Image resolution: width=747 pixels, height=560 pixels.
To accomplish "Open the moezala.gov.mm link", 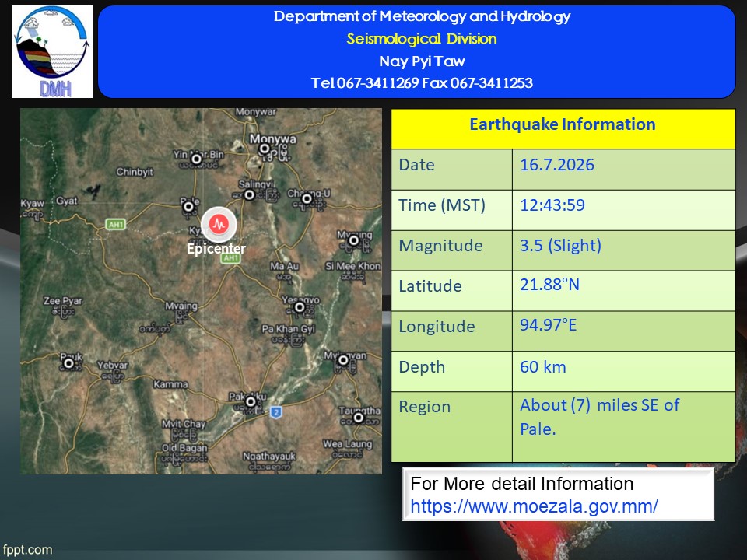I will coord(534,506).
